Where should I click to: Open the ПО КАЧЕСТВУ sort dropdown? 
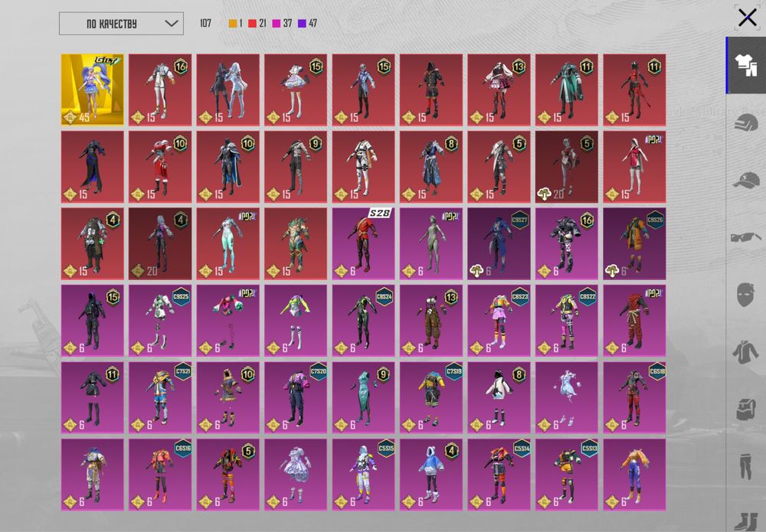(x=121, y=24)
